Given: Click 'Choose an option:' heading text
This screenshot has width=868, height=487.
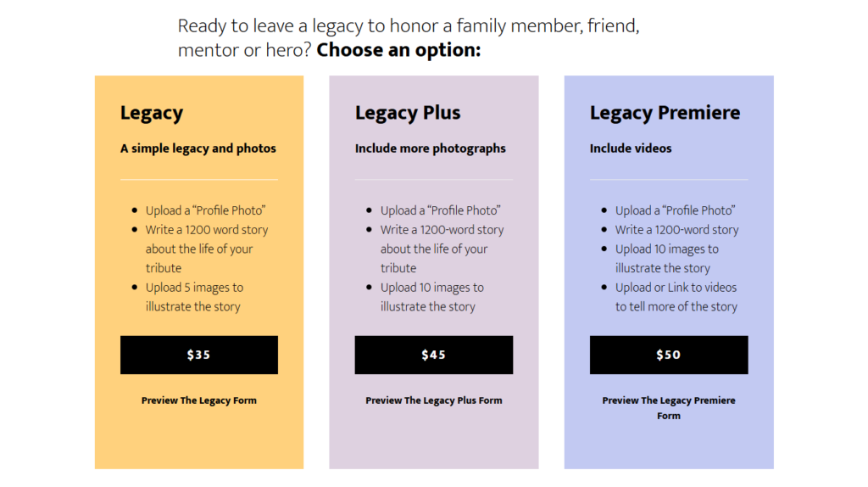Looking at the screenshot, I should [398, 50].
